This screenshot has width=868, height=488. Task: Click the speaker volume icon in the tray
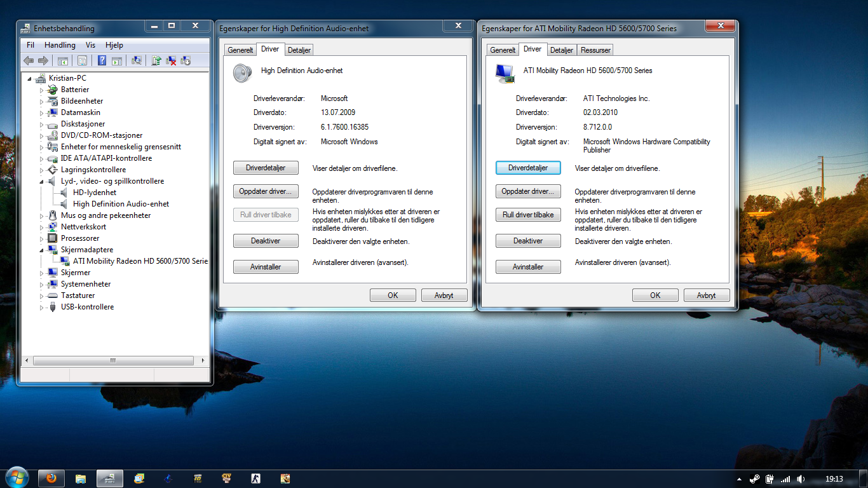(801, 479)
